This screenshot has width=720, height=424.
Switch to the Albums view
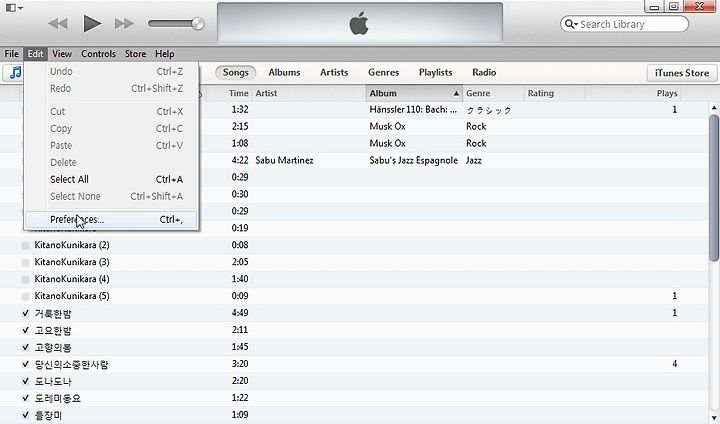click(x=284, y=73)
